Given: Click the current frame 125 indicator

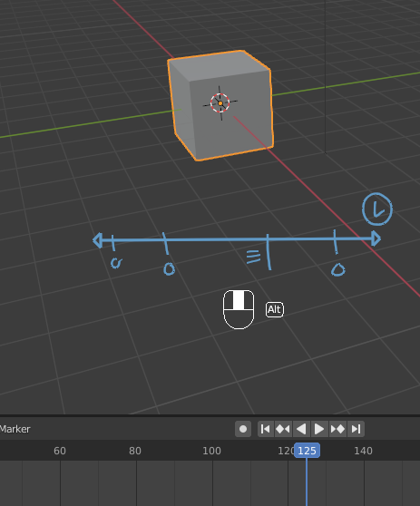Looking at the screenshot, I should click(x=307, y=451).
